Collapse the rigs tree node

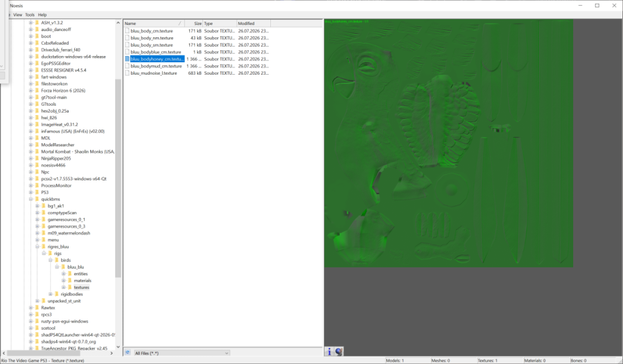tap(44, 253)
